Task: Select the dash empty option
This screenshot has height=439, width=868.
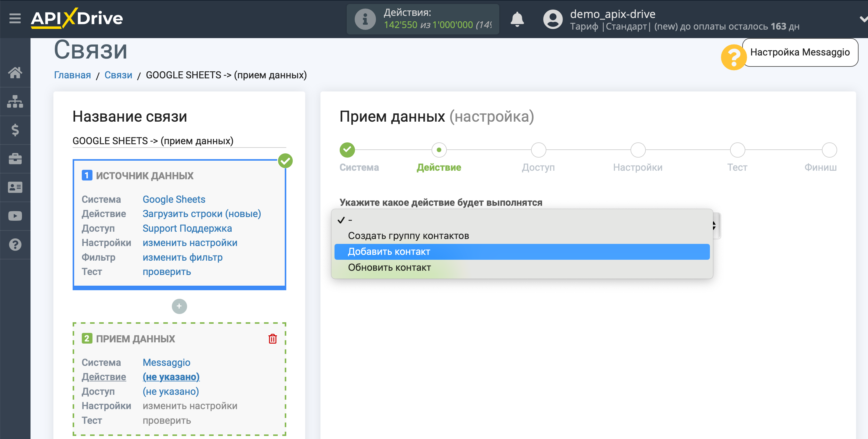Action: click(x=522, y=220)
